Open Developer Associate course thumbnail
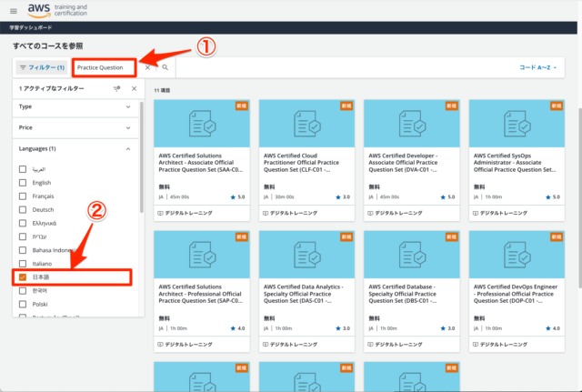The height and width of the screenshot is (392, 582). [x=412, y=124]
